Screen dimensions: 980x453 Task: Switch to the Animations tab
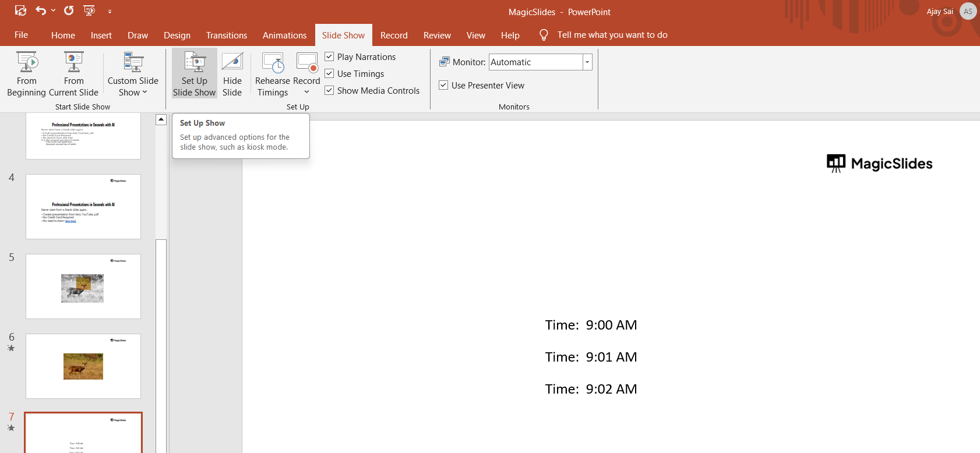coord(284,35)
